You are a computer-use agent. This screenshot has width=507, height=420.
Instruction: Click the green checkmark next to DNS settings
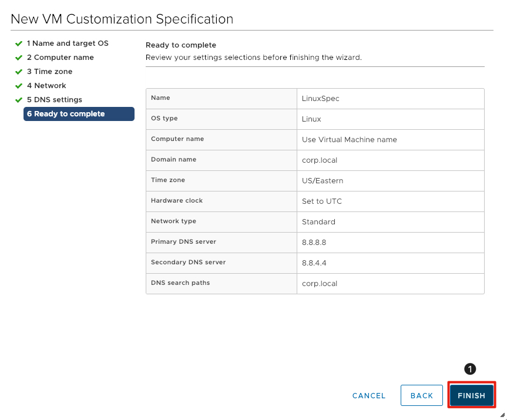[x=19, y=100]
